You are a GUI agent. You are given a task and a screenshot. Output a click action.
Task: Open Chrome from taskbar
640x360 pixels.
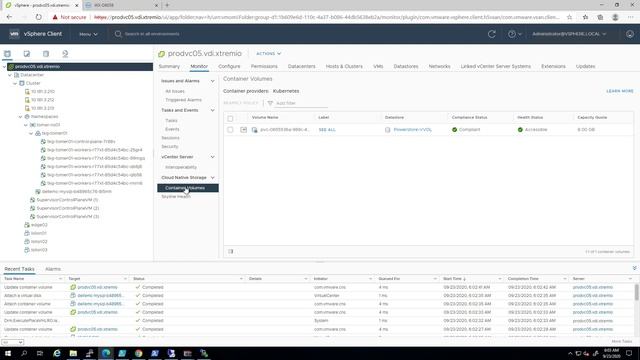[138, 353]
